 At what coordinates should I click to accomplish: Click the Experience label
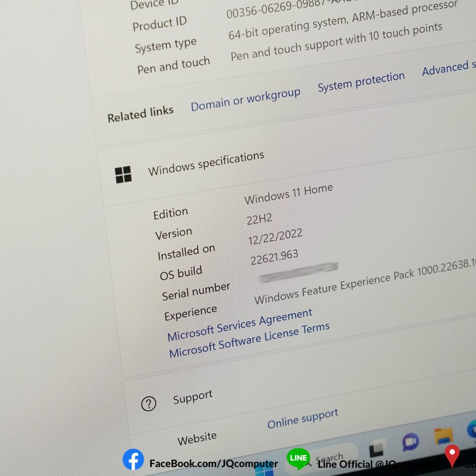190,313
